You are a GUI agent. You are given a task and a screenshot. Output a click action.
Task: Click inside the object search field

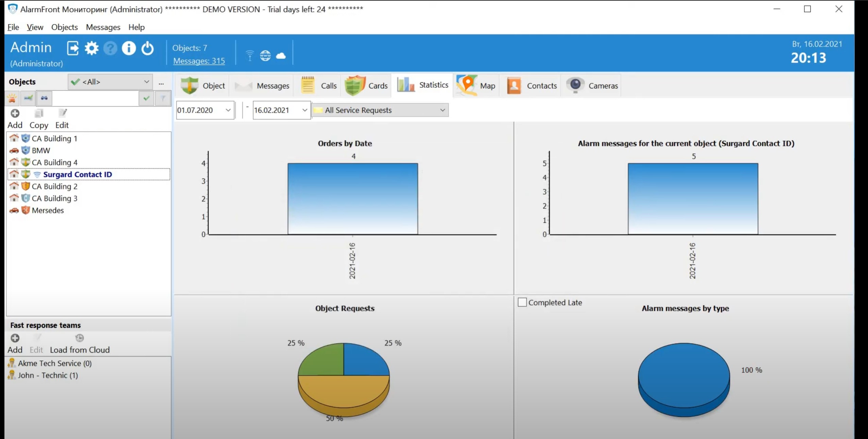[x=96, y=98]
